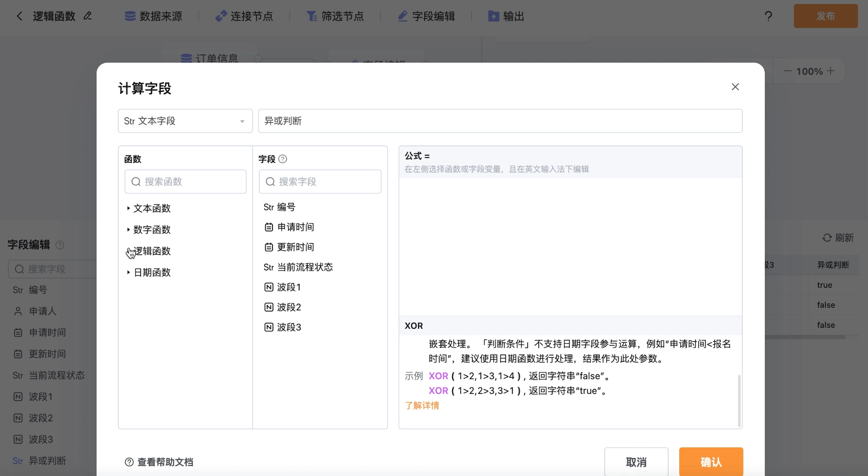
Task: Click the 确认 button
Action: coord(711,462)
